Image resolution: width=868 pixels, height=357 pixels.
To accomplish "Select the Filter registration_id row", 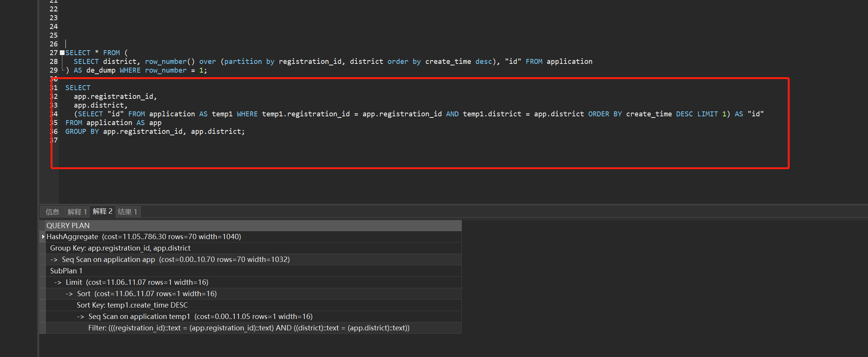I will coord(253,328).
